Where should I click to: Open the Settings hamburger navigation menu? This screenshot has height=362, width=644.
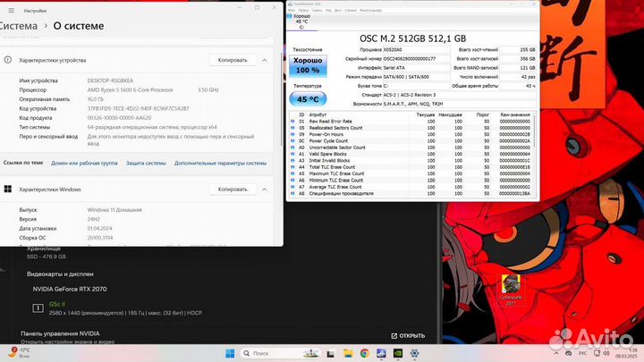[11, 11]
